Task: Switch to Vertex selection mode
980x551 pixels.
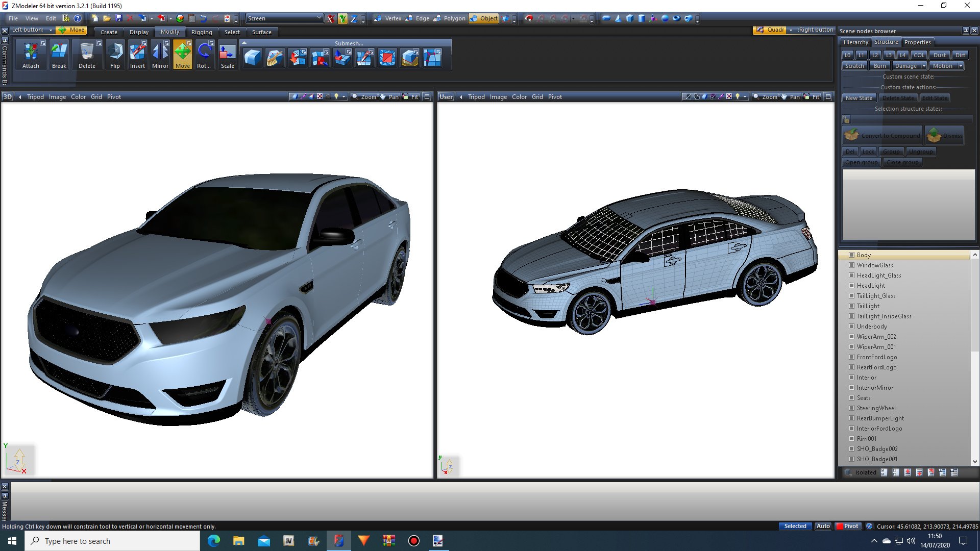Action: pos(388,18)
